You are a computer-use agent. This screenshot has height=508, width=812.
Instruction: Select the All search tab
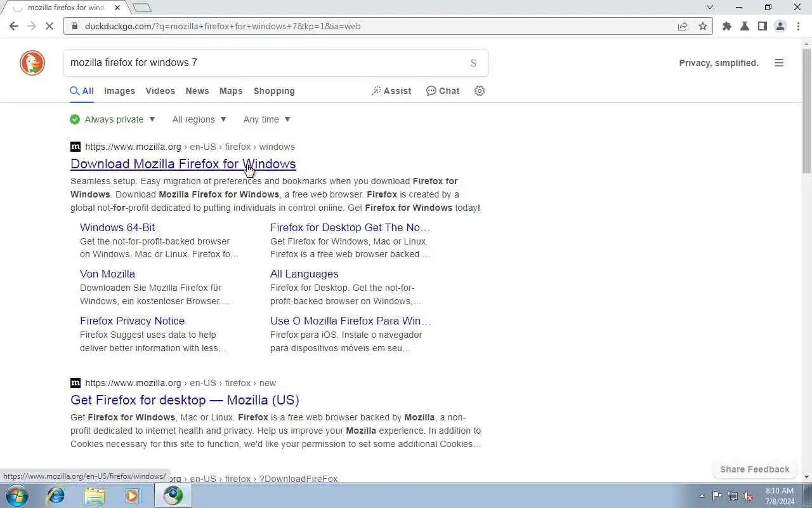coord(82,91)
